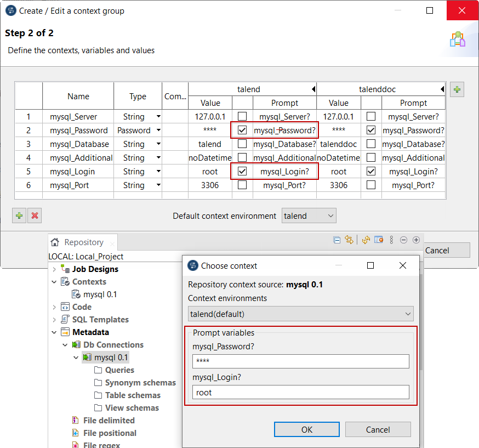Click OK in Choose context dialog
This screenshot has width=479, height=448.
coord(307,429)
